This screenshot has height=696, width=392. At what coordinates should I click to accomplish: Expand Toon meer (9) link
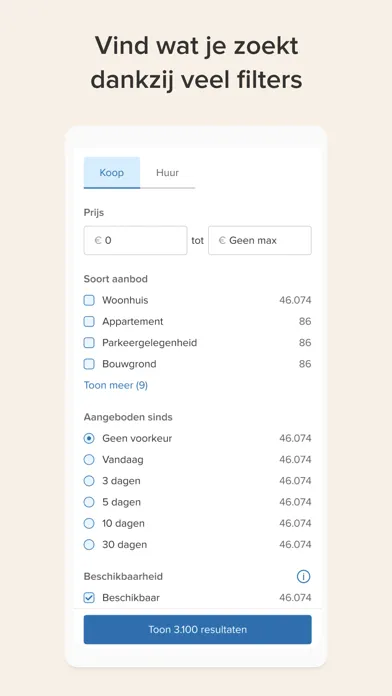[x=116, y=385]
